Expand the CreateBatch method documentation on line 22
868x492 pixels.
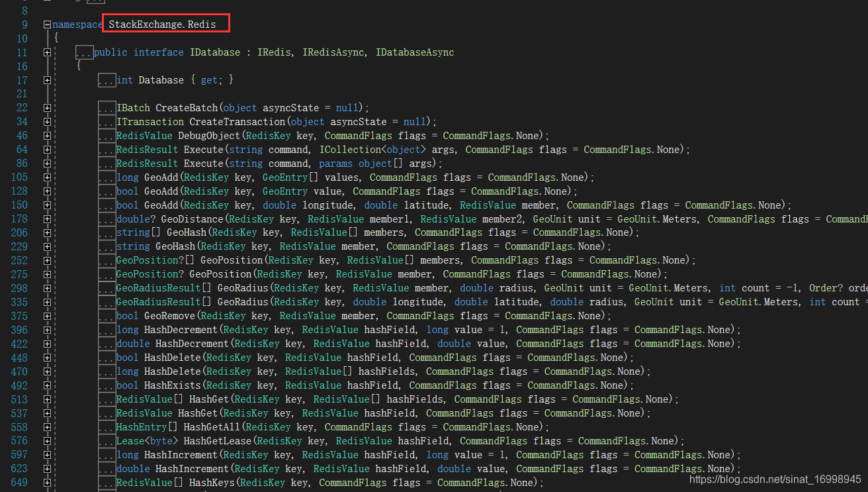coord(48,107)
